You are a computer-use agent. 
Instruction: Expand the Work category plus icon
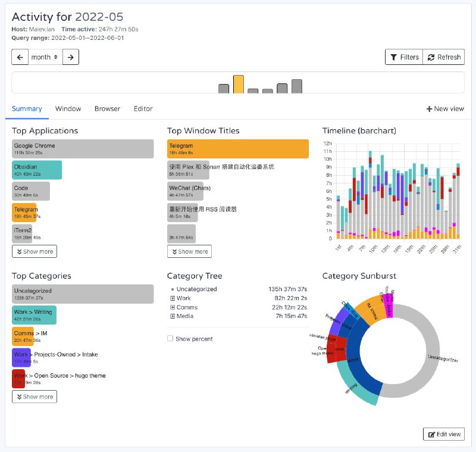pyautogui.click(x=173, y=298)
